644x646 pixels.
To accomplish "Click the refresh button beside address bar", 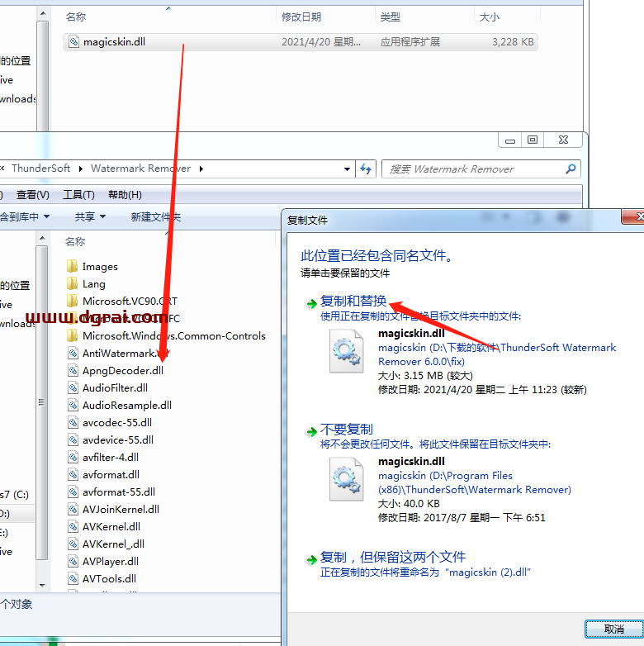I will (367, 169).
